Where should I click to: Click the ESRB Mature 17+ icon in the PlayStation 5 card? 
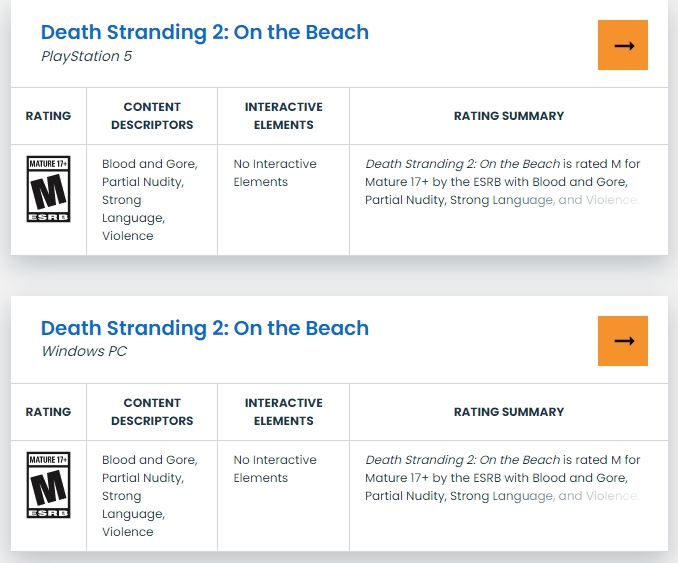pyautogui.click(x=48, y=188)
